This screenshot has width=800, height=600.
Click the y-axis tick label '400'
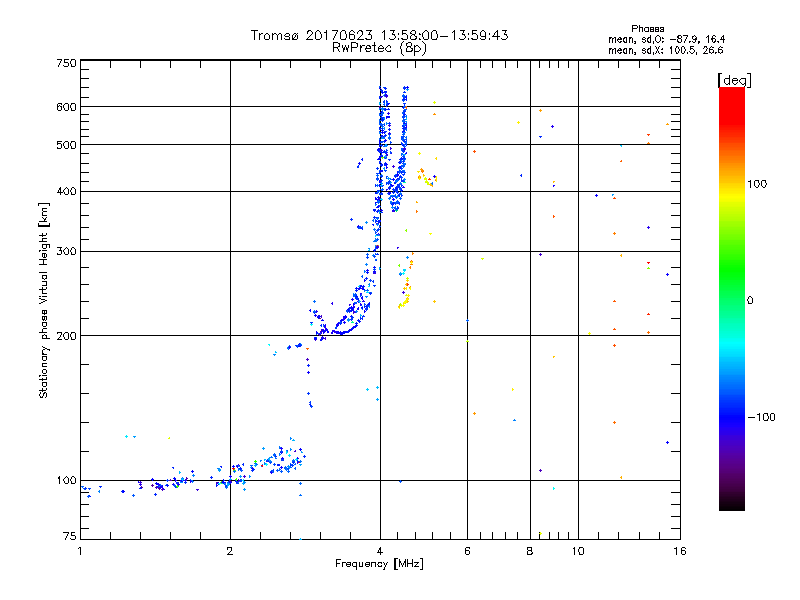[66, 191]
